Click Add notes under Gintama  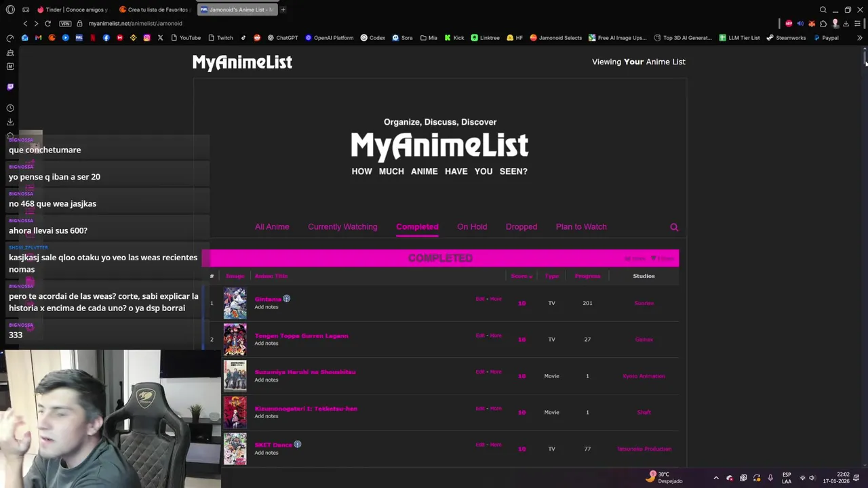pyautogui.click(x=267, y=307)
